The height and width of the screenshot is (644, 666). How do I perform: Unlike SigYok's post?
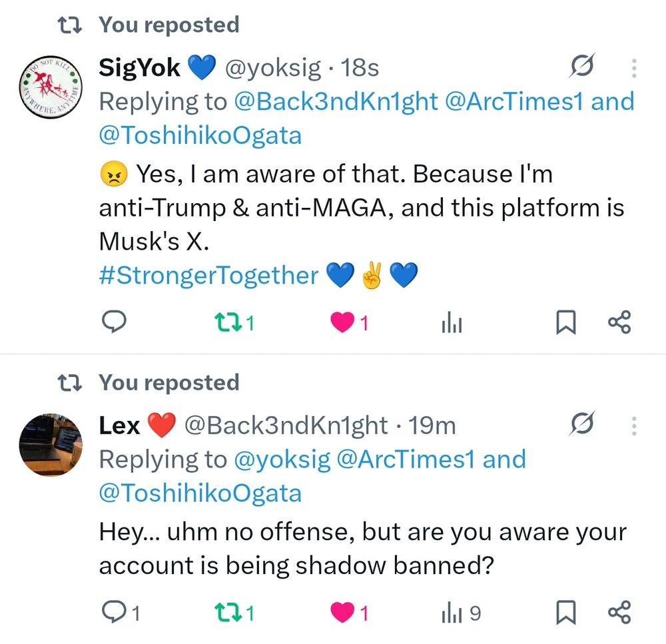pos(342,324)
